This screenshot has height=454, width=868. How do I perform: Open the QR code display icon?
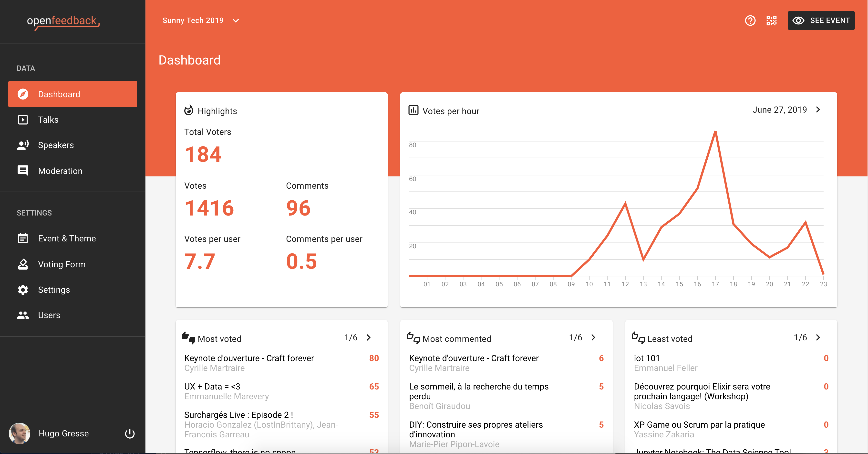tap(772, 20)
